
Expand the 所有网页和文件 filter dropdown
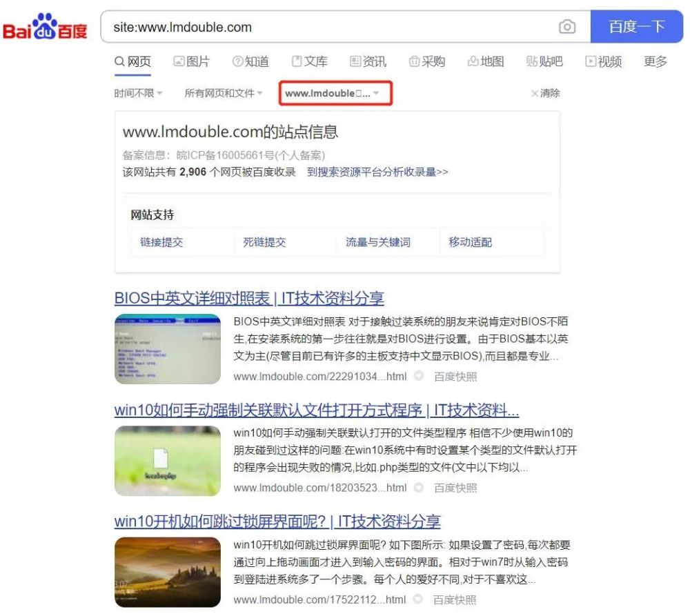(224, 93)
